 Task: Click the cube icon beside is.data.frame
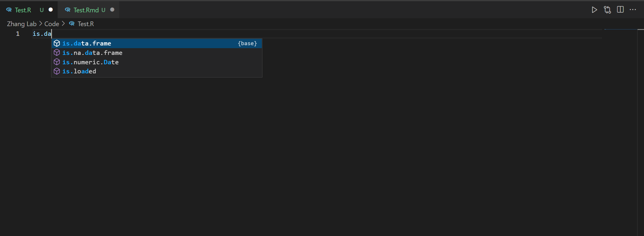click(x=57, y=43)
